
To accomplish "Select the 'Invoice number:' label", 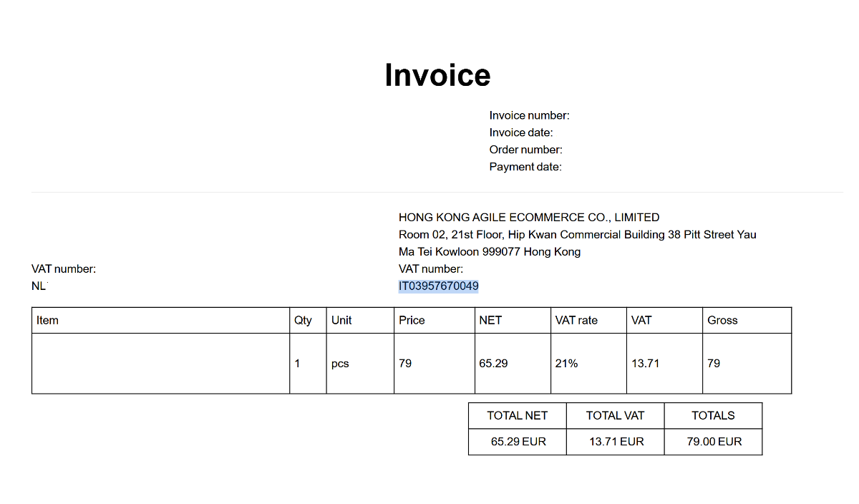I will (530, 115).
